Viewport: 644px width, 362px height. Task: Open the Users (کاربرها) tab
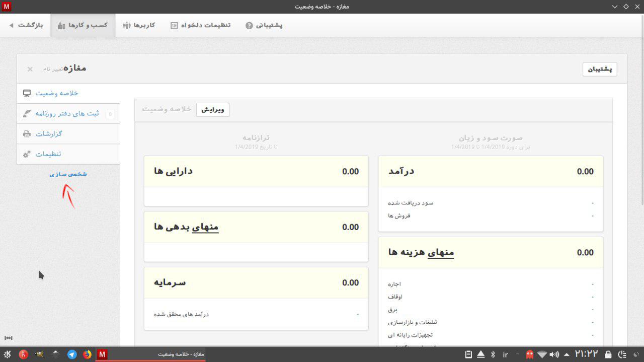(x=139, y=25)
